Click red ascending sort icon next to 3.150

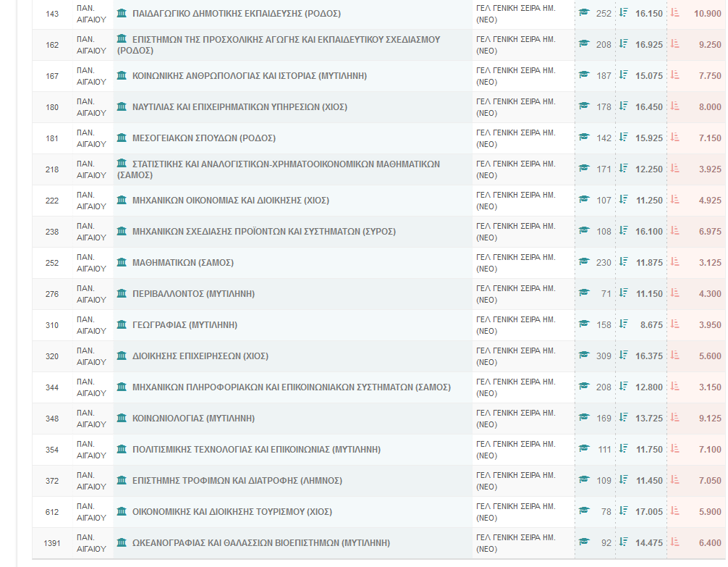(675, 386)
